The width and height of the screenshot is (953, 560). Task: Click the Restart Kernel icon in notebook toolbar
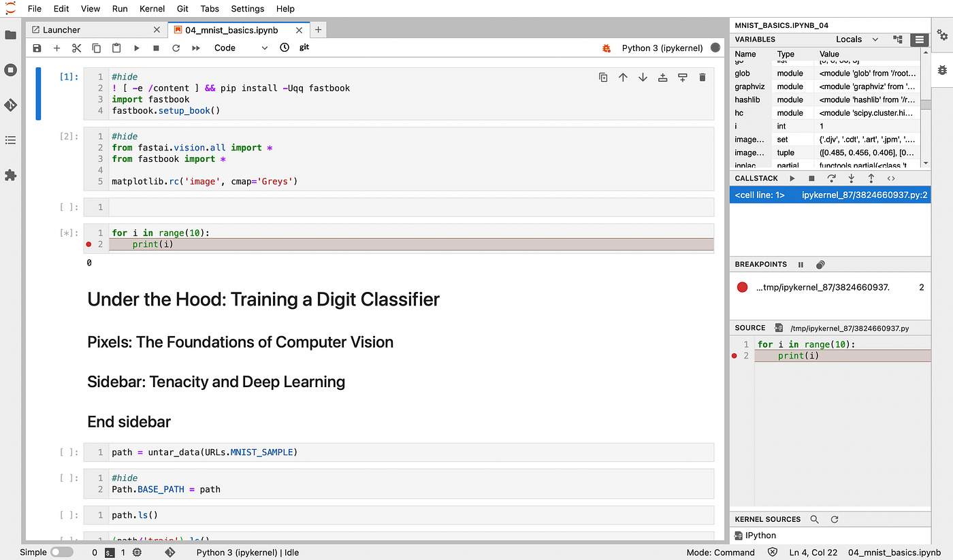176,48
